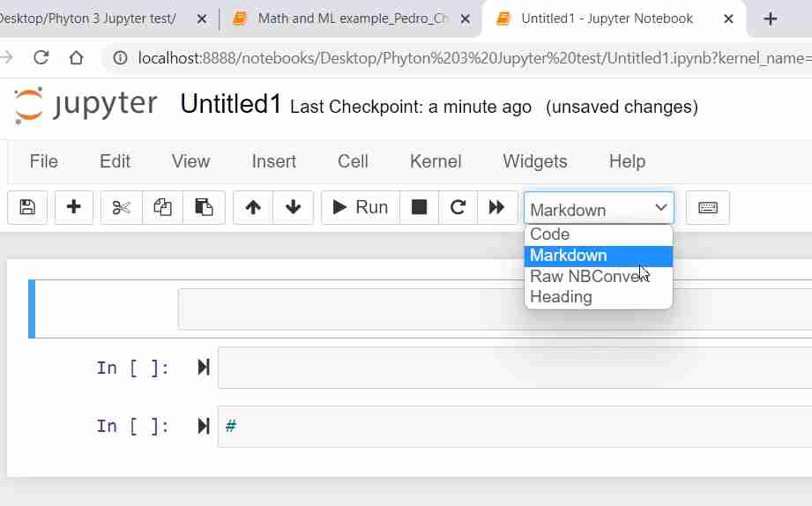The width and height of the screenshot is (812, 506).
Task: Switch to the Phyton 3 Jupyter test tab
Action: pos(88,19)
